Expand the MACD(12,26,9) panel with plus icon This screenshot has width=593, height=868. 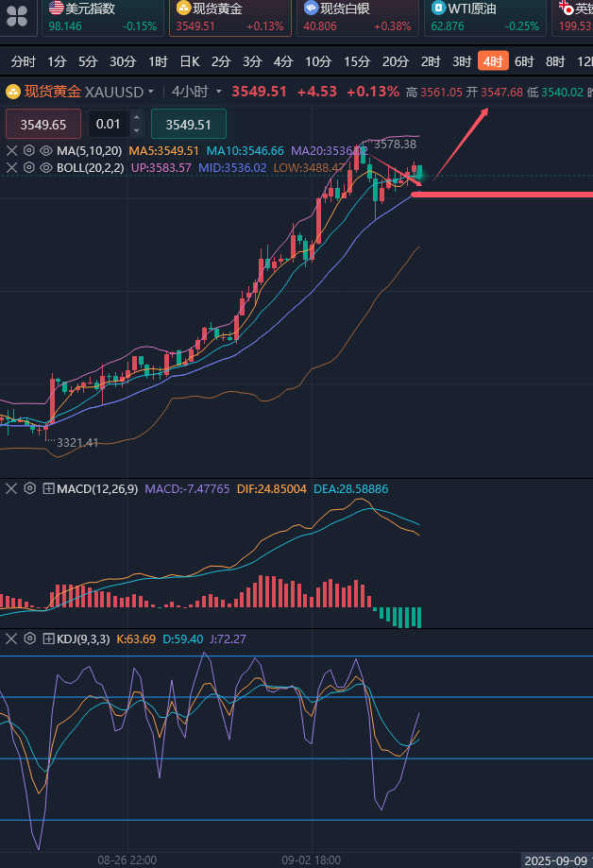49,488
